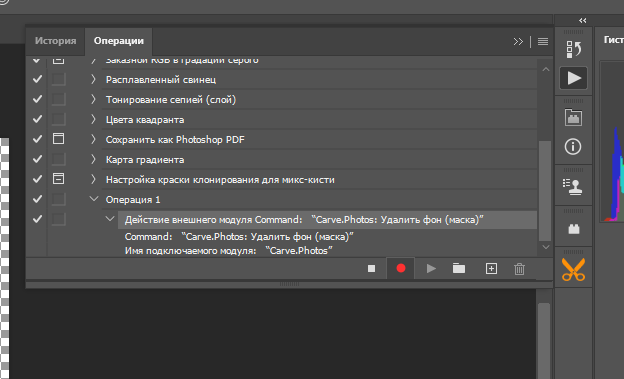Open the Carve.Photos orange scissors plugin
The image size is (624, 379).
click(573, 270)
